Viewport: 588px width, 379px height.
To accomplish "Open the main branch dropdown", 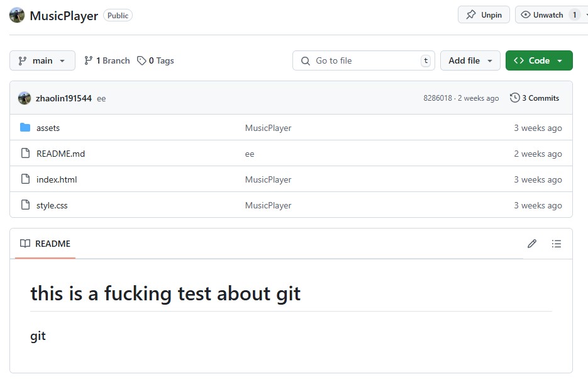I will tap(42, 60).
